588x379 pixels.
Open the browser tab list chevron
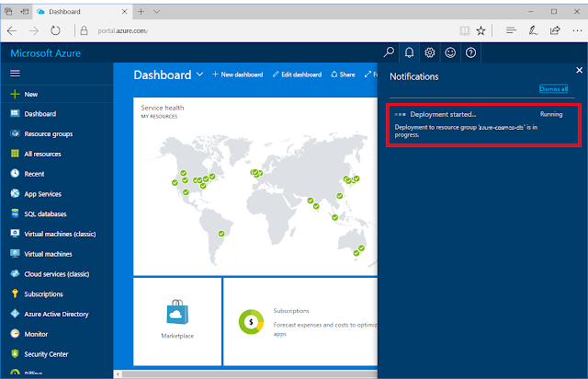(x=157, y=12)
